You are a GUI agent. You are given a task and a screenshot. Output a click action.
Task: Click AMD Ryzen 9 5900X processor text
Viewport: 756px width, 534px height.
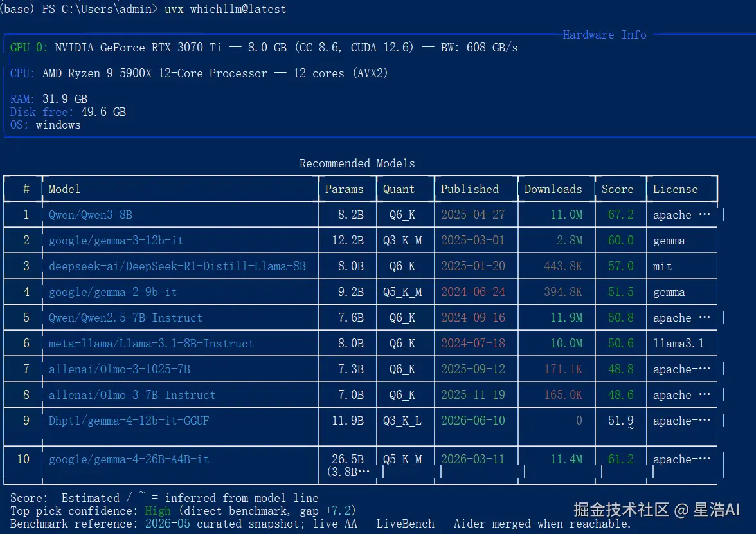coord(154,73)
